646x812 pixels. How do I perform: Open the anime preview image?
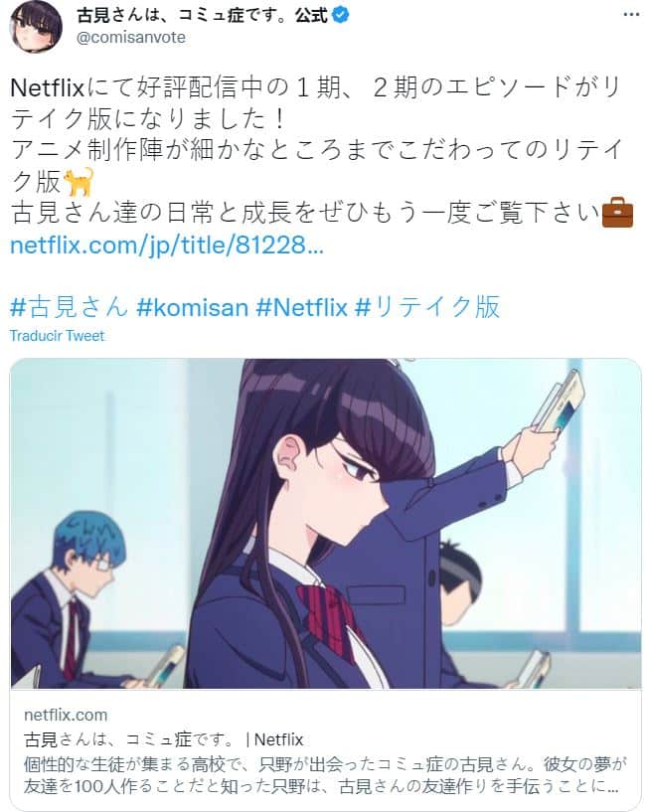click(325, 523)
